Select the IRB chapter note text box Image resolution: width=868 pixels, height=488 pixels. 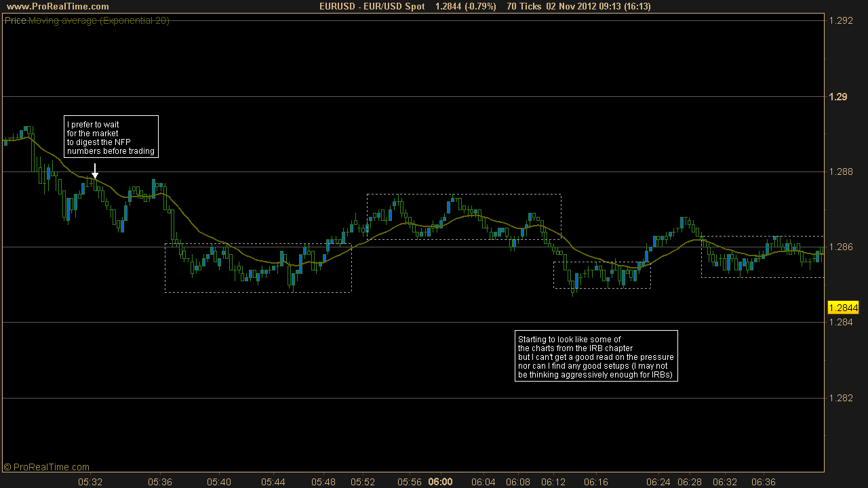click(x=596, y=356)
